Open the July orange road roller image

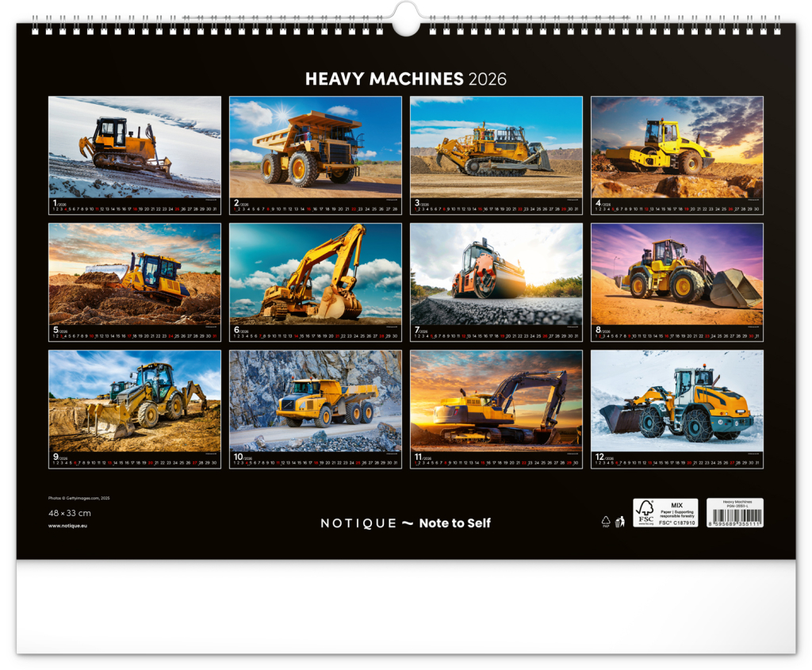[x=496, y=274]
